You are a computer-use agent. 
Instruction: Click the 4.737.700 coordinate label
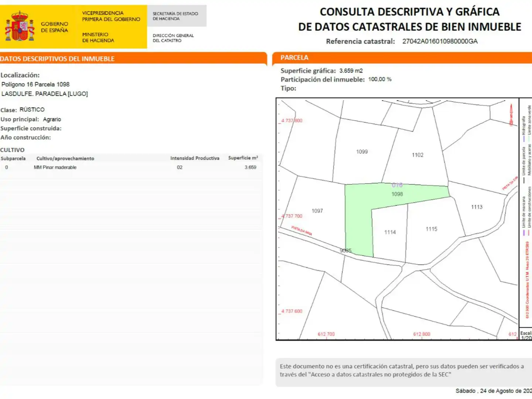click(291, 216)
